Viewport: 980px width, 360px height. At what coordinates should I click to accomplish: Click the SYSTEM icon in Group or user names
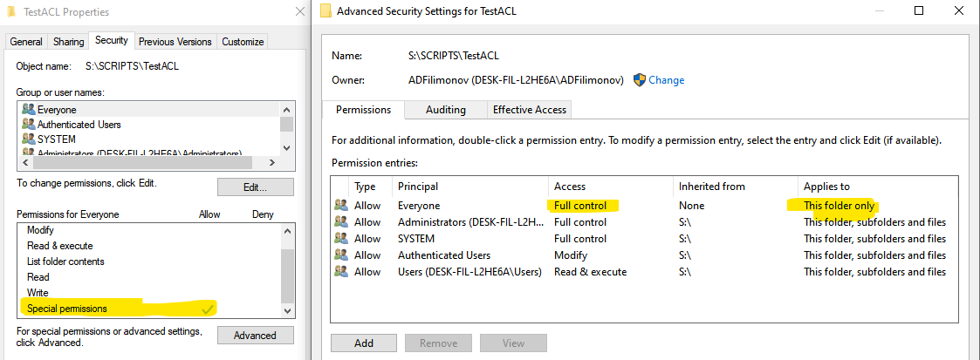tap(28, 139)
